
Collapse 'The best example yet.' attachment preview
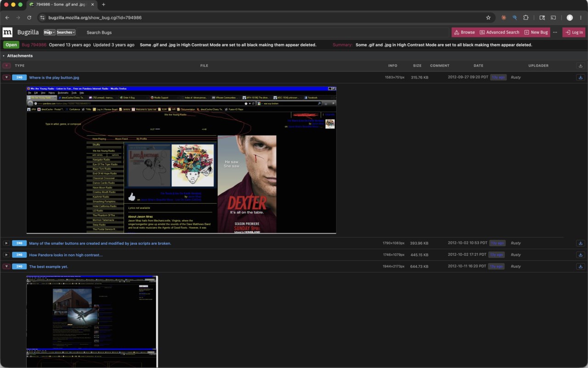coord(6,266)
